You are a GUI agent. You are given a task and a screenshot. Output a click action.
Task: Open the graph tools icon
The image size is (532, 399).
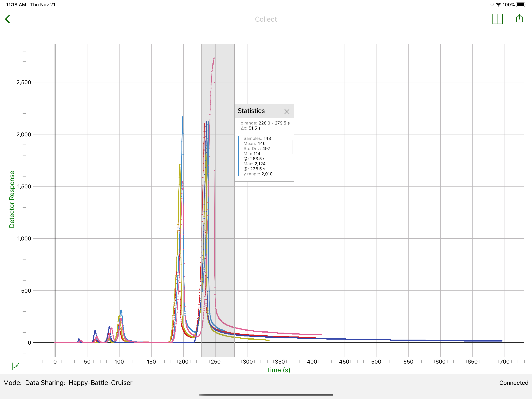click(16, 366)
